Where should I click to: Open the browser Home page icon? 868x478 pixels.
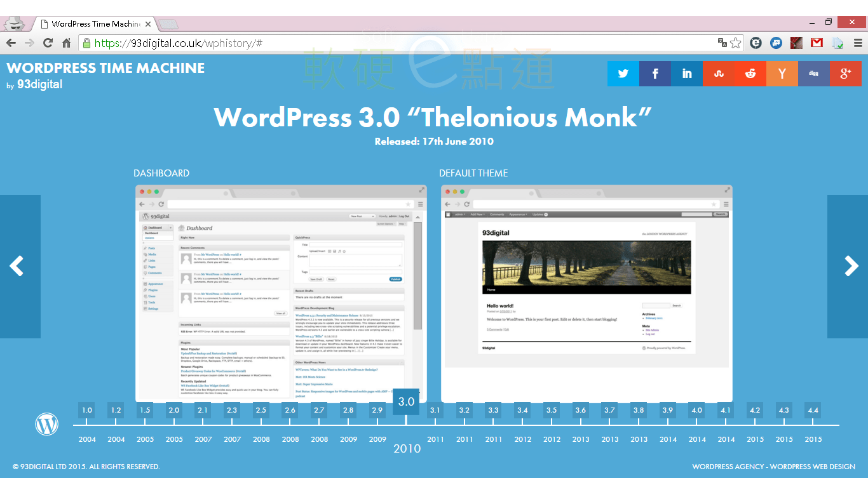click(66, 43)
